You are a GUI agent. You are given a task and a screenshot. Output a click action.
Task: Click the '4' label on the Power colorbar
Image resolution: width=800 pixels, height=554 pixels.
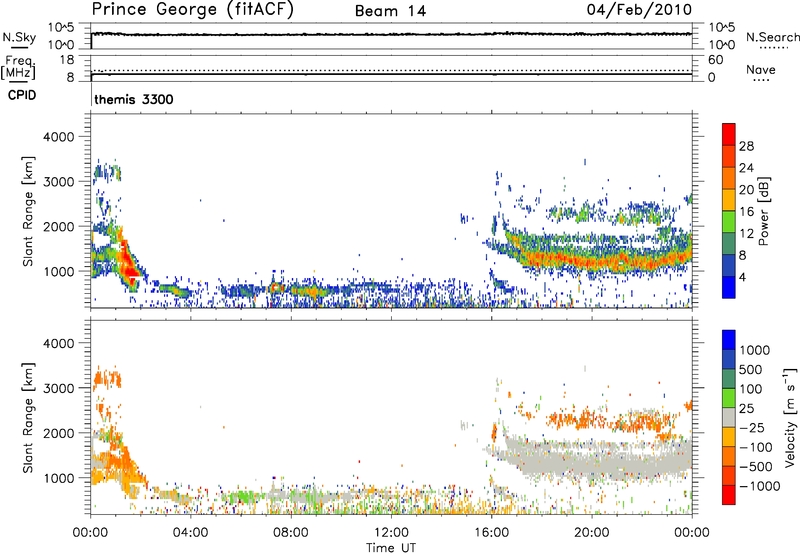(x=743, y=277)
